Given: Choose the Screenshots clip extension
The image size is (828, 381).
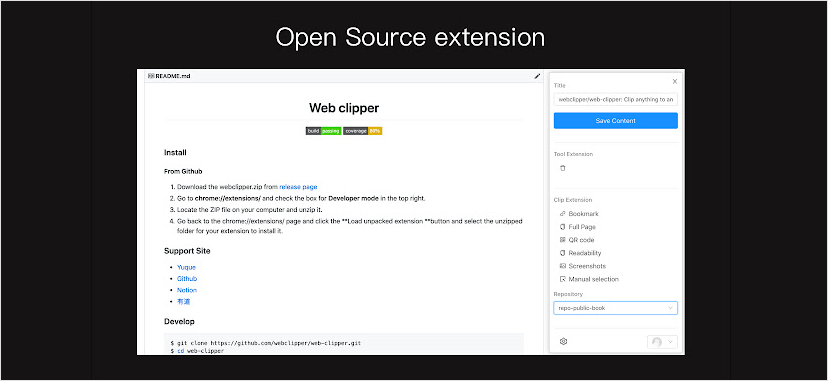Looking at the screenshot, I should coord(582,266).
